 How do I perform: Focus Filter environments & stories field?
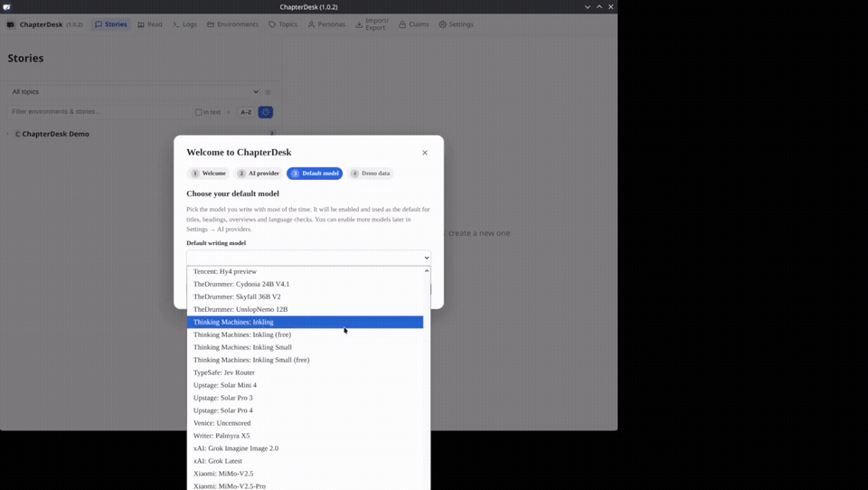pos(99,112)
